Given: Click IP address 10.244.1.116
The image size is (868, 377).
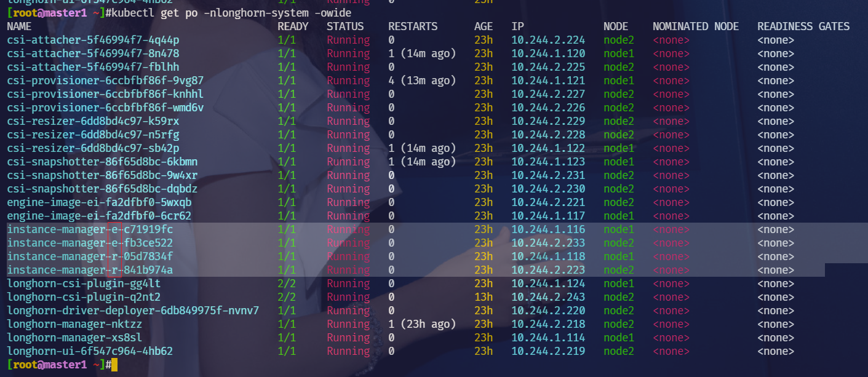Looking at the screenshot, I should pyautogui.click(x=548, y=229).
